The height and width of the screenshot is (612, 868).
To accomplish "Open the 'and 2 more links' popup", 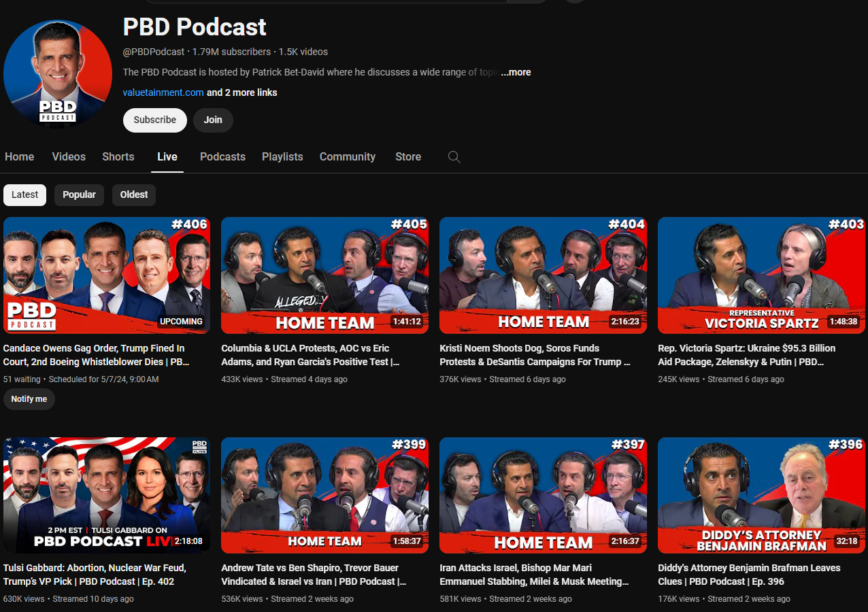I will pyautogui.click(x=241, y=92).
